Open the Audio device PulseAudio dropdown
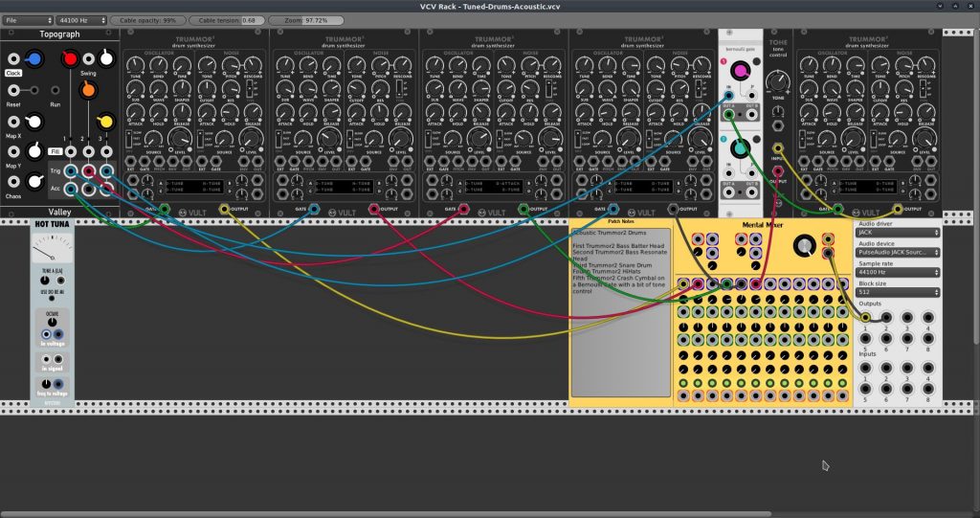Viewport: 980px width, 518px height. (x=898, y=252)
